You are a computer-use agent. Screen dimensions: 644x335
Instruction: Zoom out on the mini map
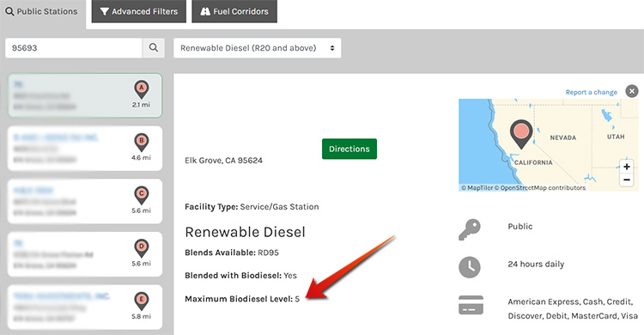click(626, 180)
